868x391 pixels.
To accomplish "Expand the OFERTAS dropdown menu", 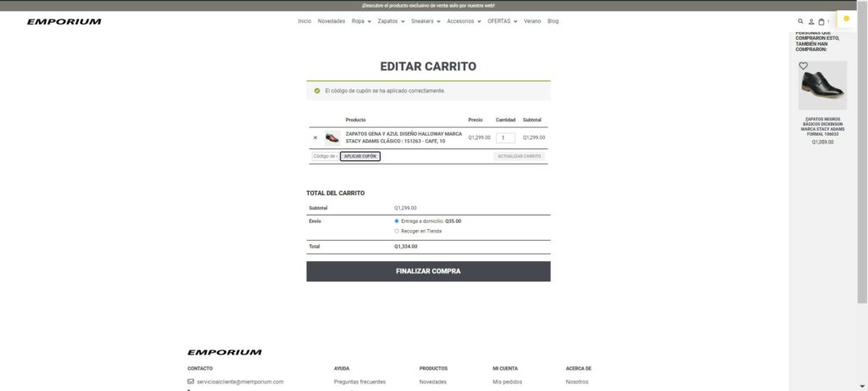I will 502,21.
